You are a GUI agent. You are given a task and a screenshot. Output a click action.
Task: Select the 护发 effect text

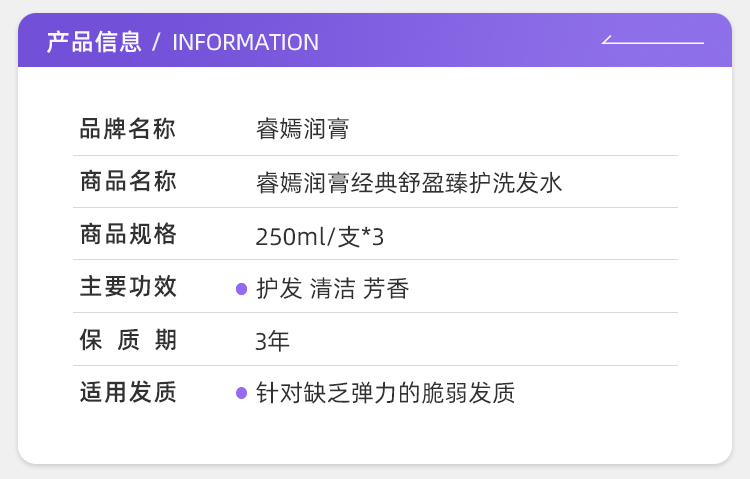(279, 289)
